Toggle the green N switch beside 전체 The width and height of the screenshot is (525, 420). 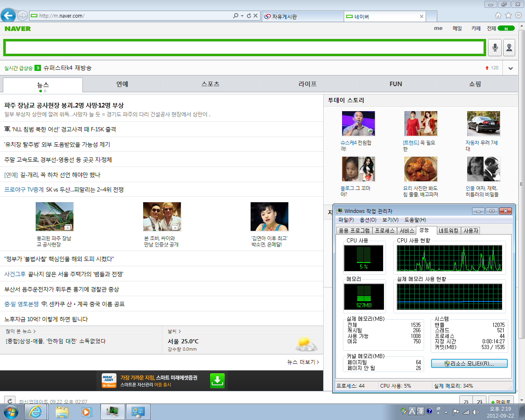[x=506, y=28]
